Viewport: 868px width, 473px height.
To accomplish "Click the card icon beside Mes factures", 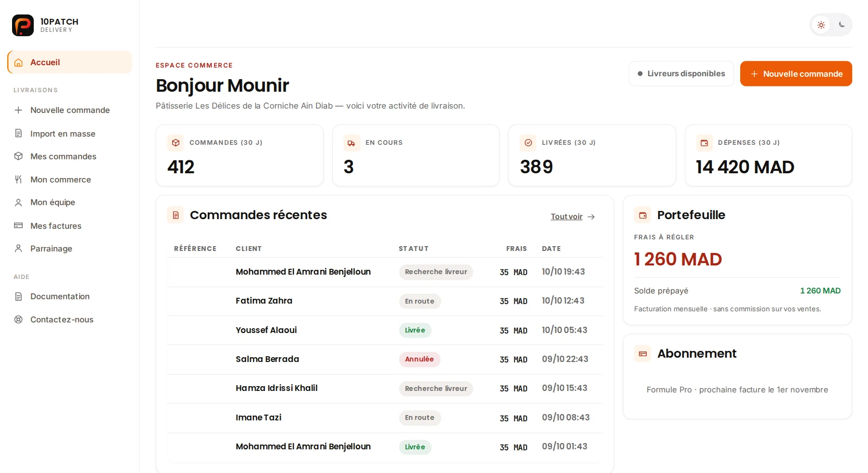I will pos(18,225).
